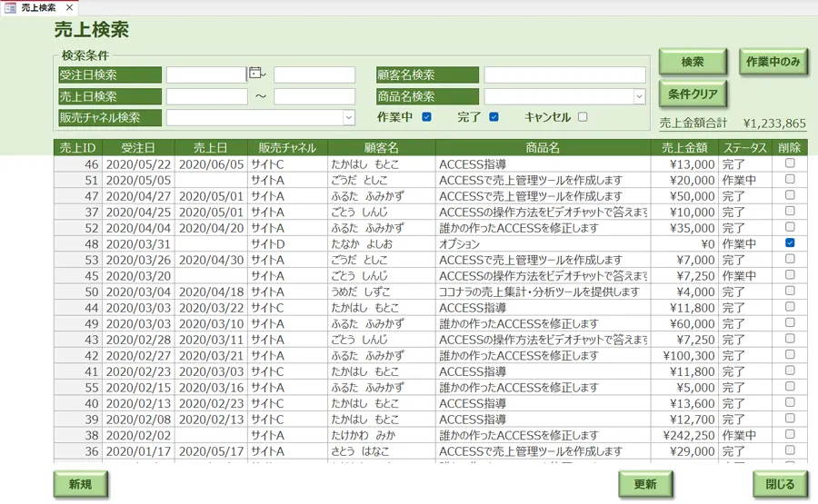This screenshot has height=504, width=818.
Task: Click the 作業中のみ filter button
Action: (773, 62)
